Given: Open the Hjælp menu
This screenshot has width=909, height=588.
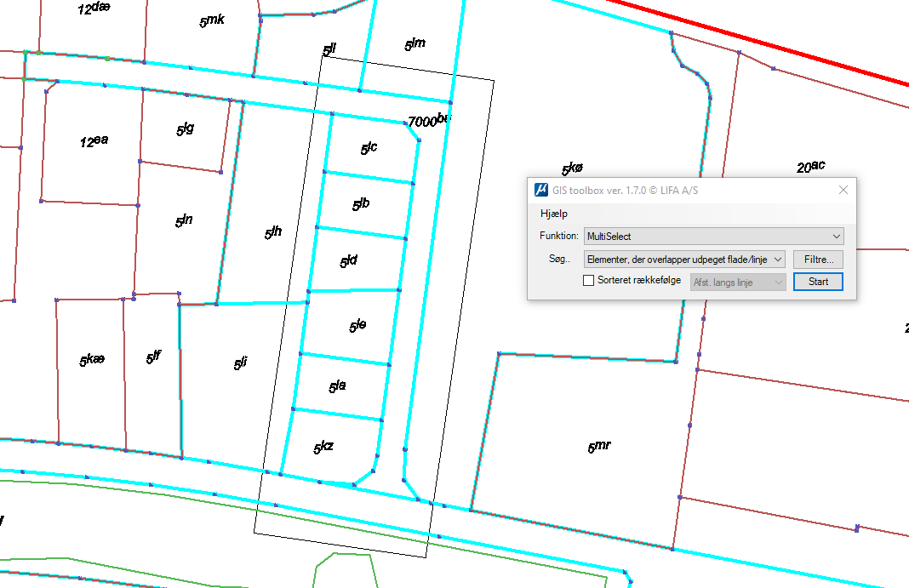Looking at the screenshot, I should tap(553, 214).
